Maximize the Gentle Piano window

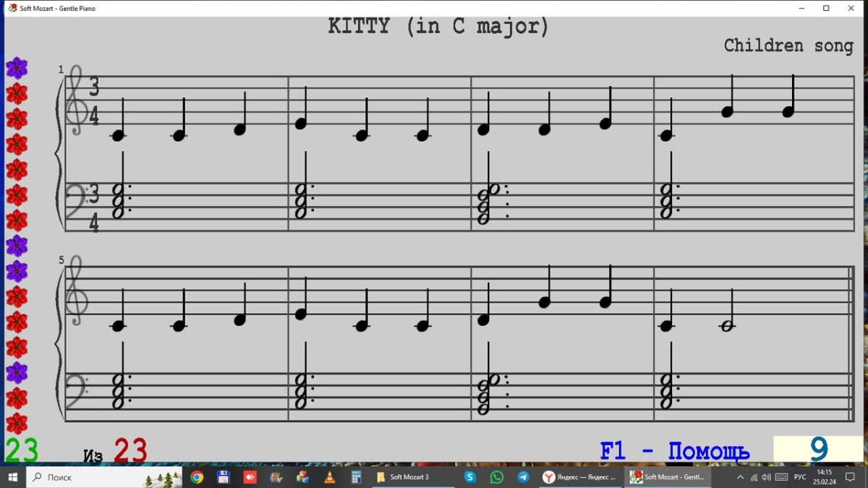pyautogui.click(x=826, y=9)
